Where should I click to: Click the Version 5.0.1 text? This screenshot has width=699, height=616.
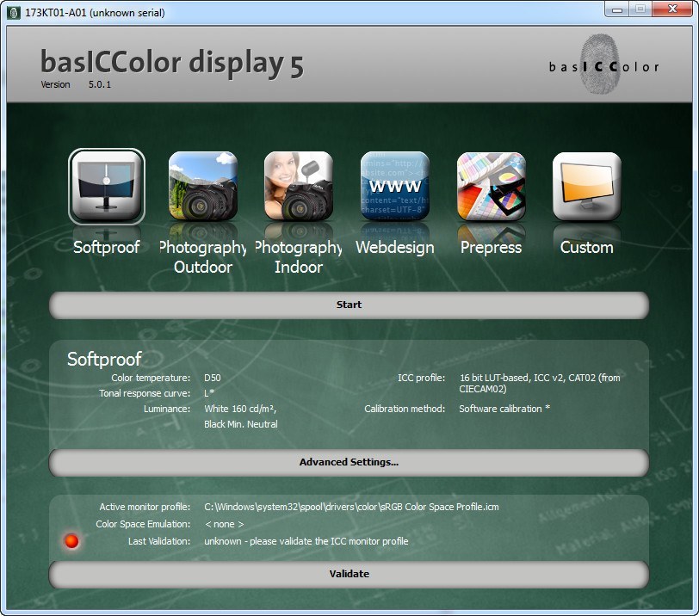point(76,84)
